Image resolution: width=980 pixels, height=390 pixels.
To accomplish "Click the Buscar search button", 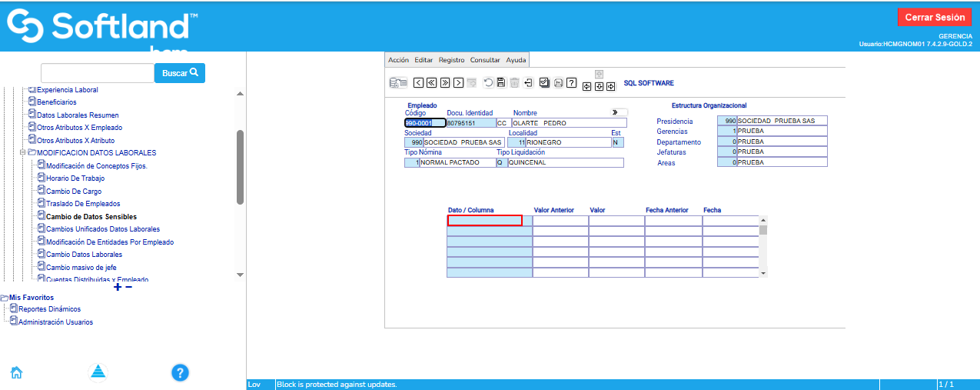I will point(180,73).
